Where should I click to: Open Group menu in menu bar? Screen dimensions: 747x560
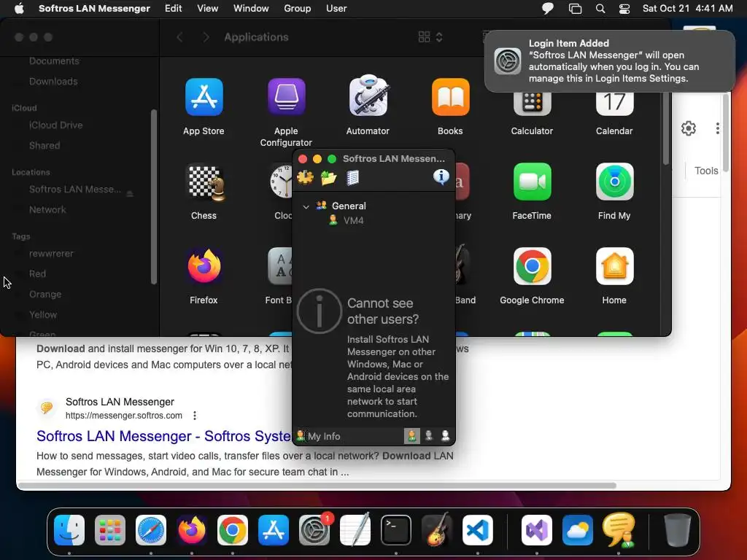coord(298,9)
